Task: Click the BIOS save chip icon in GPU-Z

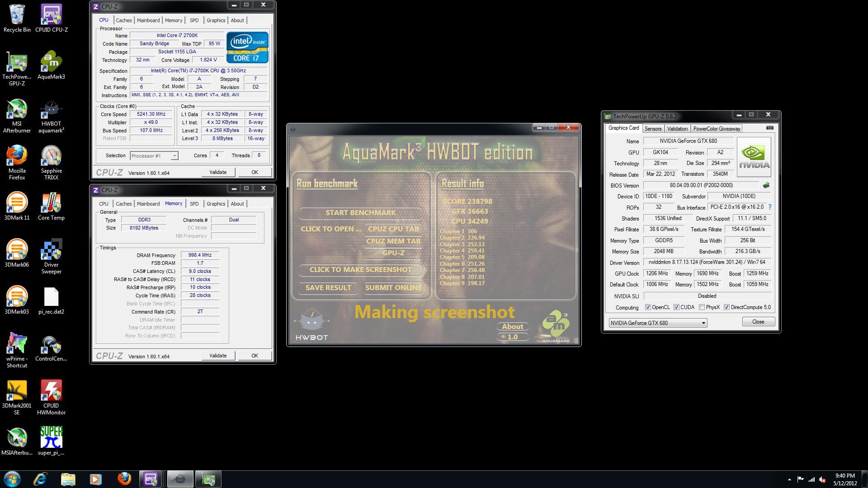Action: pos(766,185)
